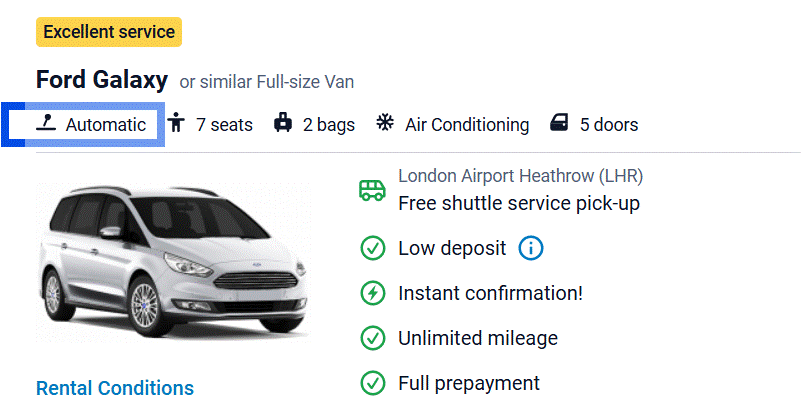Click the car door icon
The height and width of the screenshot is (413, 801).
tap(559, 124)
